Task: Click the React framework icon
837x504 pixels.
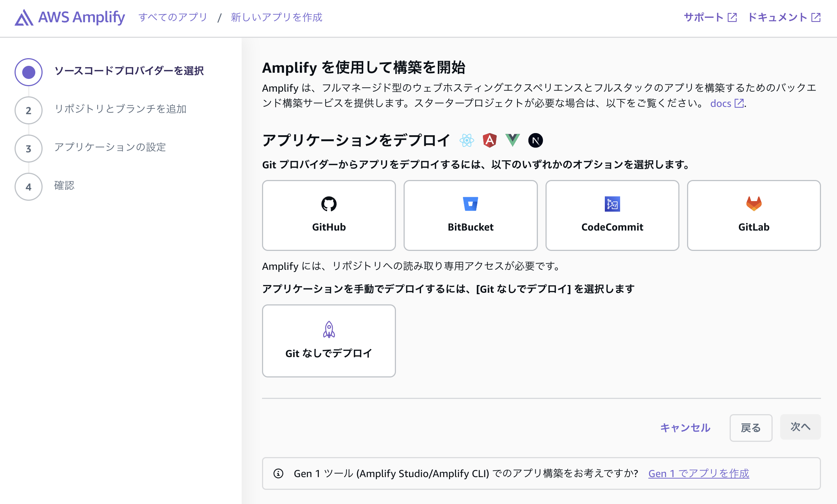Action: point(467,140)
